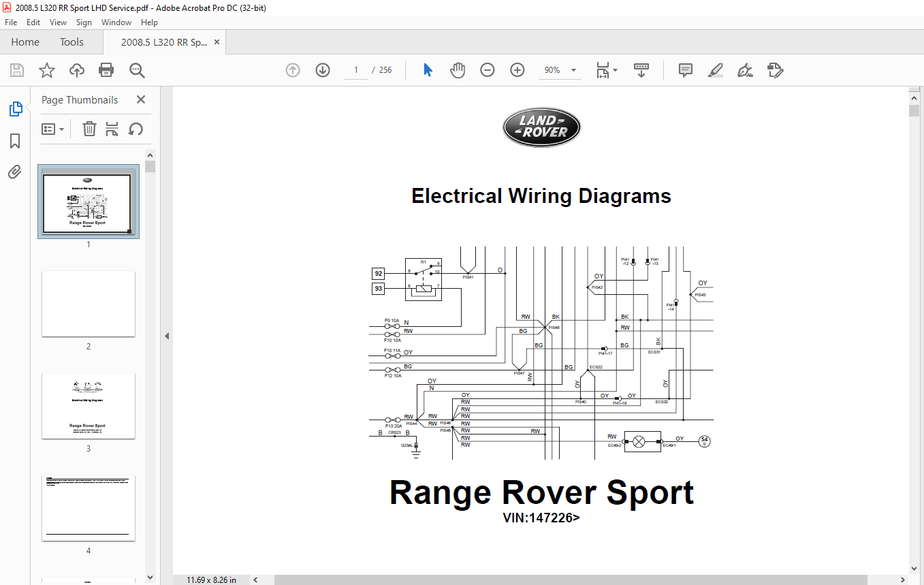The height and width of the screenshot is (585, 924).
Task: Select the 2008.5 L320 RR Sp... document tab
Action: (x=164, y=42)
